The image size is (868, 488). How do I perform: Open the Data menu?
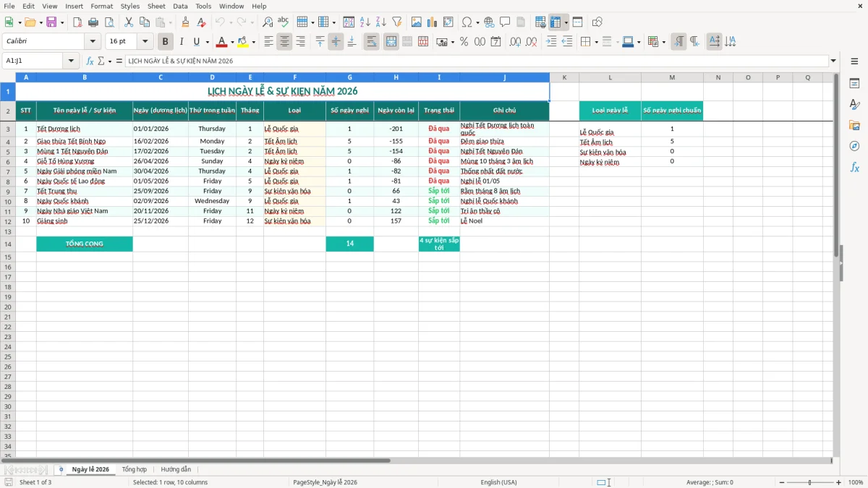180,6
